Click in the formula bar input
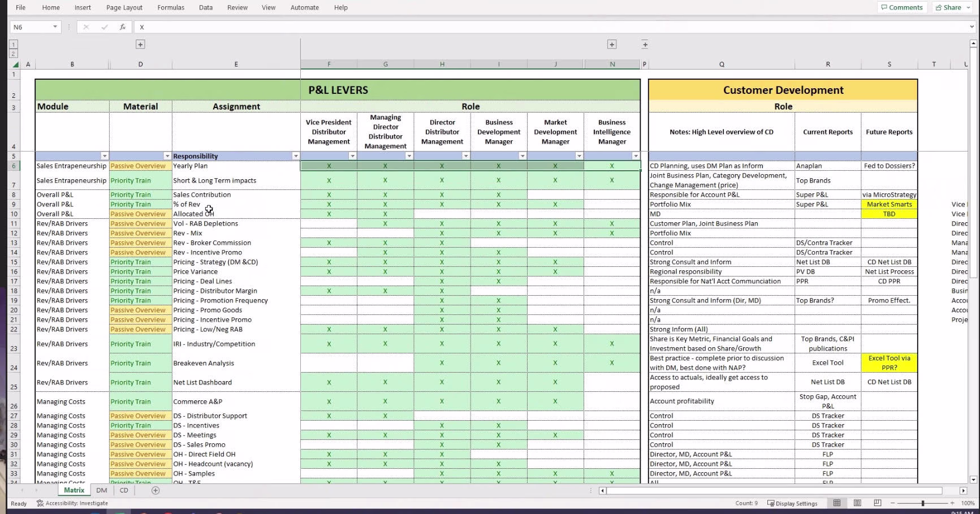The width and height of the screenshot is (980, 514). [551, 27]
